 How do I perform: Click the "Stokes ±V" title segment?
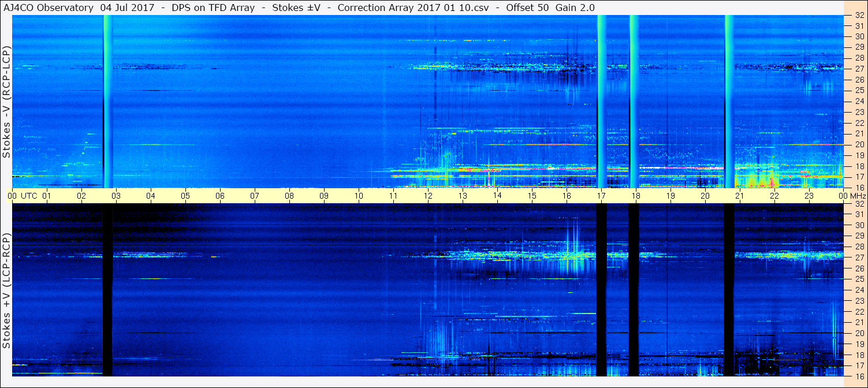[x=296, y=8]
